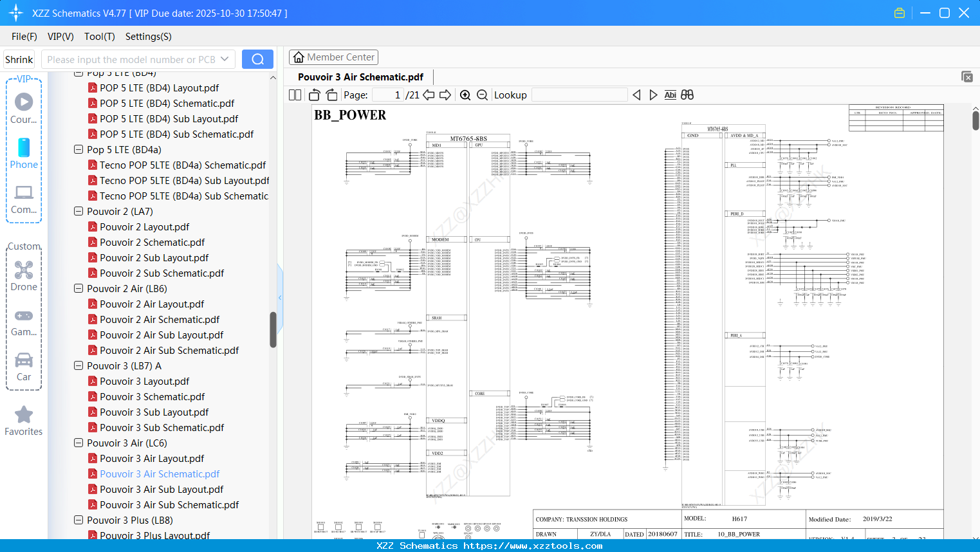
Task: Switch to the Pouvoir 3 Air Schematic.pdf tab
Action: tap(360, 76)
